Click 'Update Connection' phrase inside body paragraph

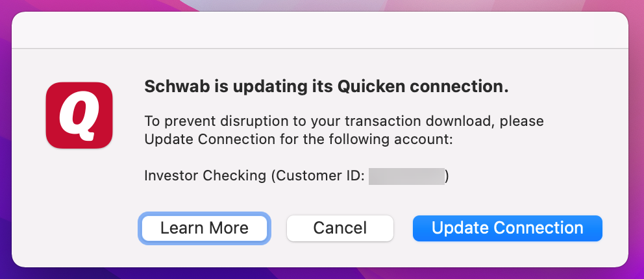coord(210,139)
